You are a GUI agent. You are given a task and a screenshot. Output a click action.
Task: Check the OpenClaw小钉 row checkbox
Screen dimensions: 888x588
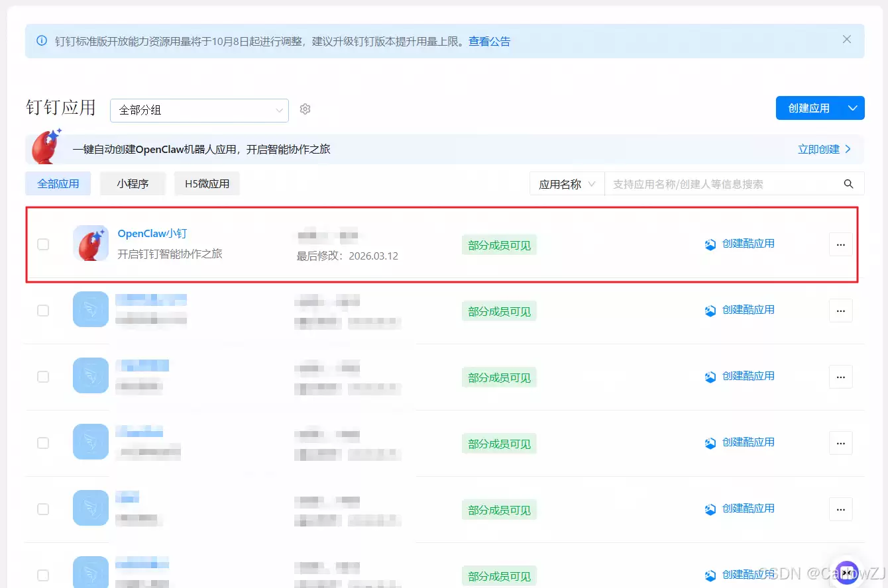(x=43, y=244)
